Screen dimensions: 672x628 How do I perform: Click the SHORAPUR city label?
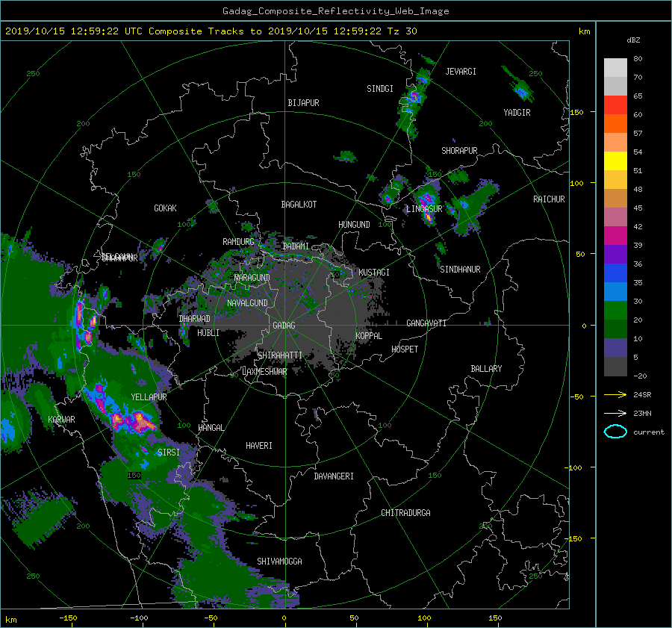point(459,151)
